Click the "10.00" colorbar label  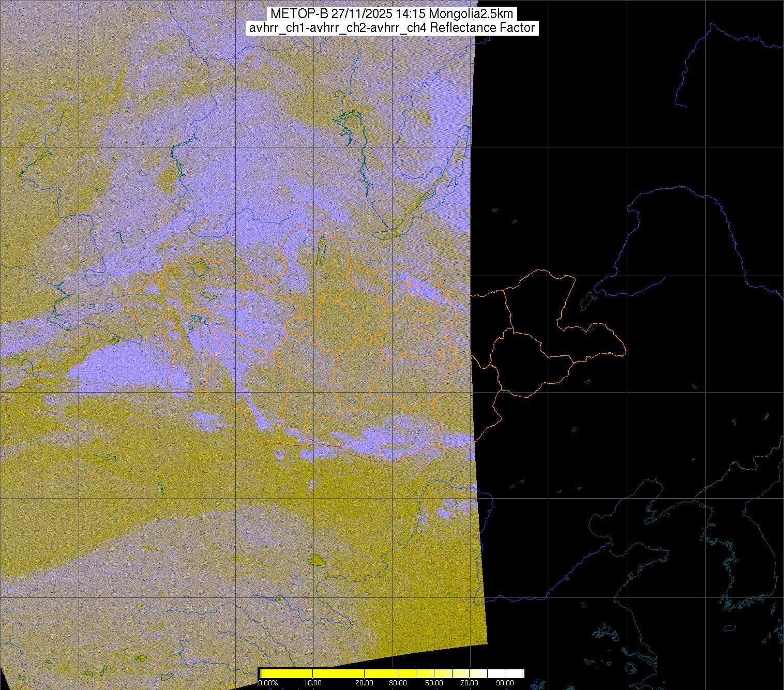(x=313, y=683)
